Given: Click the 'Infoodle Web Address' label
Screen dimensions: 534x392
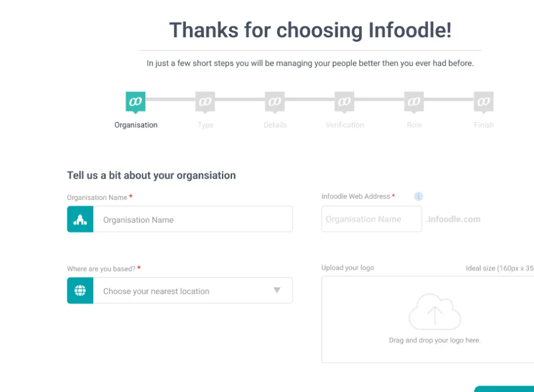Looking at the screenshot, I should [x=355, y=196].
